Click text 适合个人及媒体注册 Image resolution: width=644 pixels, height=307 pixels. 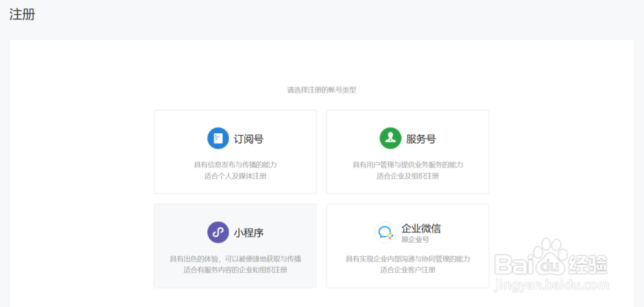coord(235,176)
